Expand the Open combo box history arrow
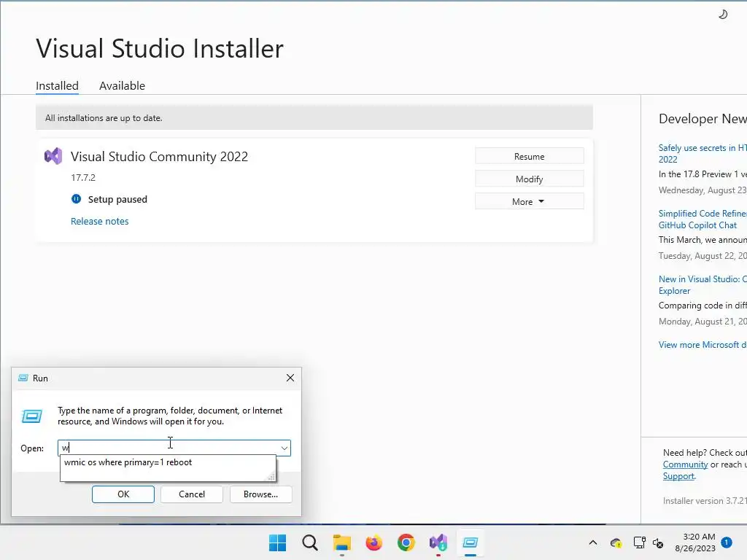Screen dimensions: 747x560 [x=285, y=448]
